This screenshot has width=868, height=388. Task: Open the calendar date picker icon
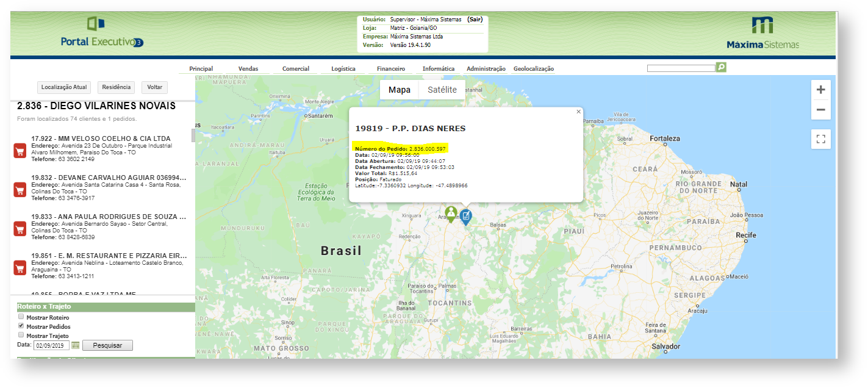click(x=76, y=345)
